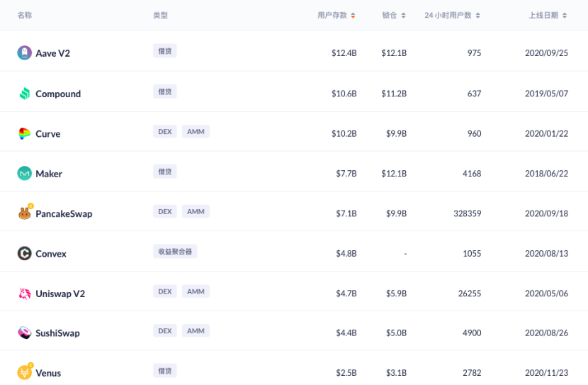Click the SushiSwap logo icon
This screenshot has width=588, height=385.
pyautogui.click(x=24, y=333)
